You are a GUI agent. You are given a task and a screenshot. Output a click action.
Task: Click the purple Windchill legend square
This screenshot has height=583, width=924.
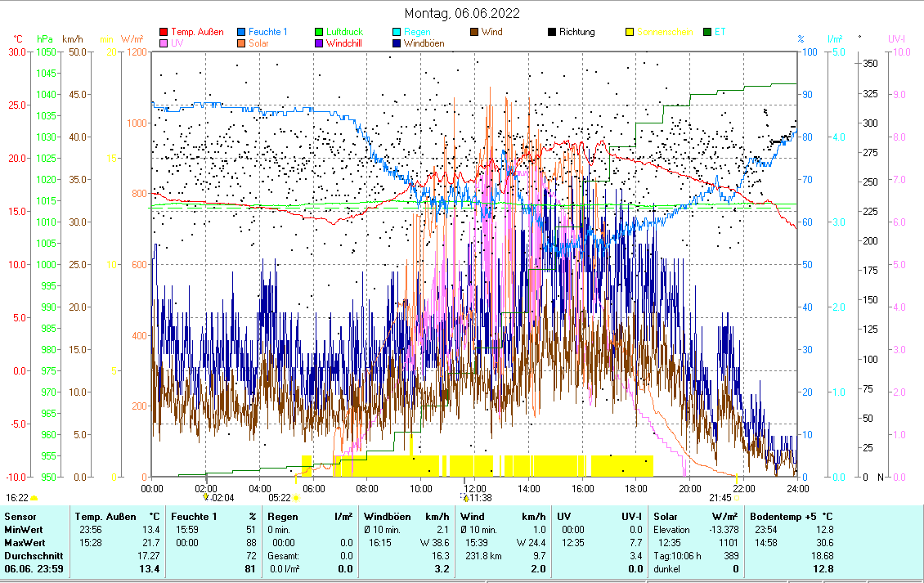point(320,43)
